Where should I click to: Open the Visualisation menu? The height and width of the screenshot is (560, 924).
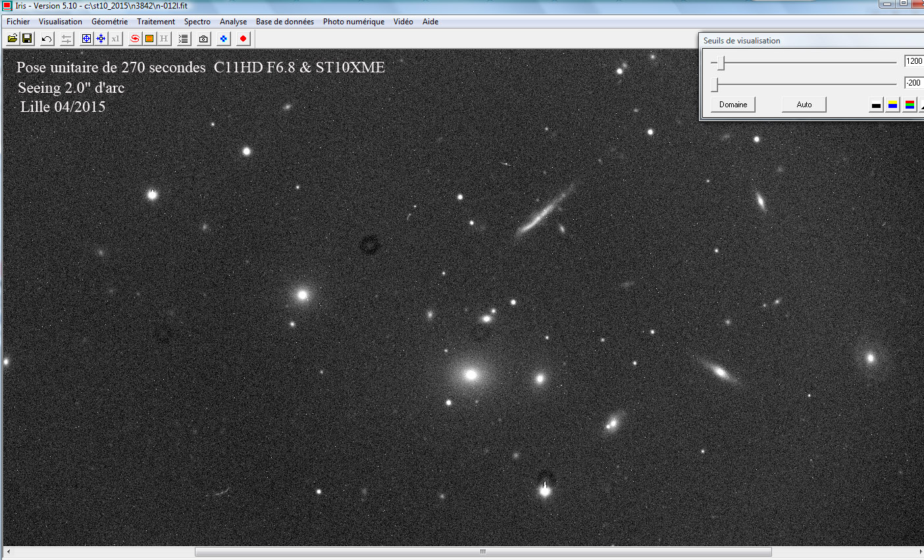pos(61,22)
